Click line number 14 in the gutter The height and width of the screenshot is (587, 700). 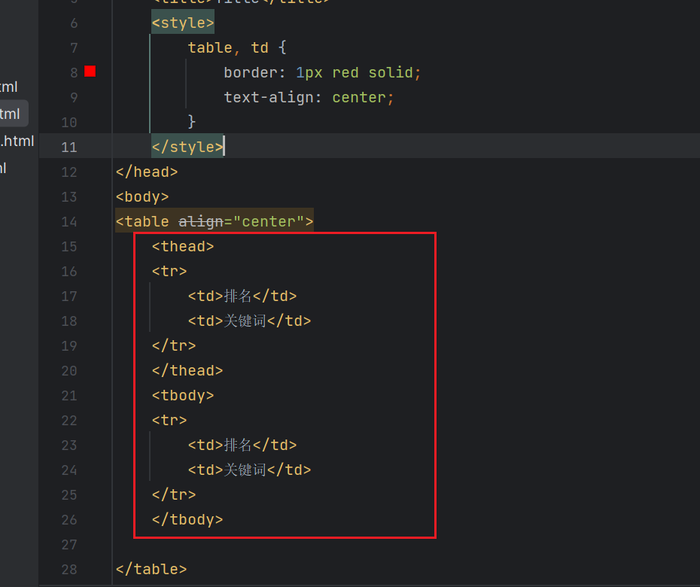(69, 222)
